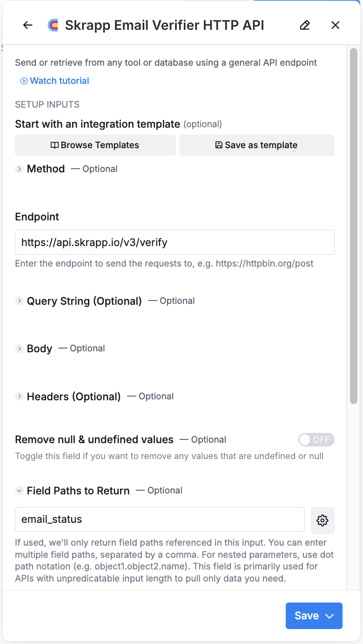Enable the Remove null & undefined values toggle
The image size is (363, 644).
pos(316,439)
